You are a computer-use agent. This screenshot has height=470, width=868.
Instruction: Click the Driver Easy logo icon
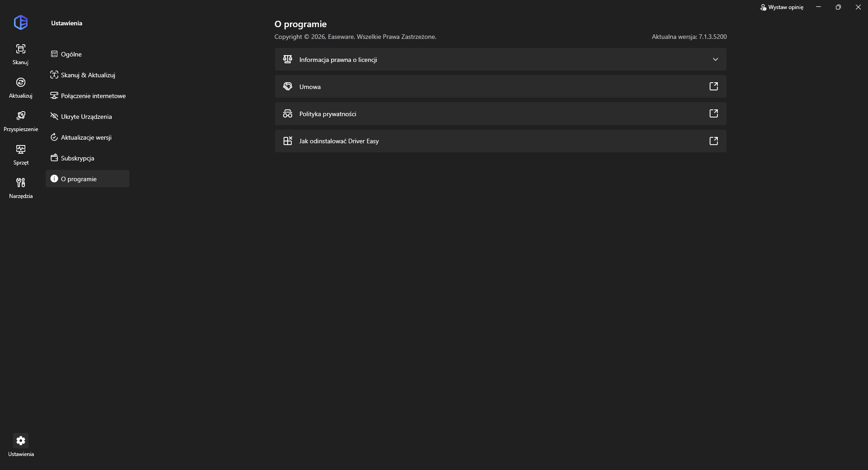point(21,22)
